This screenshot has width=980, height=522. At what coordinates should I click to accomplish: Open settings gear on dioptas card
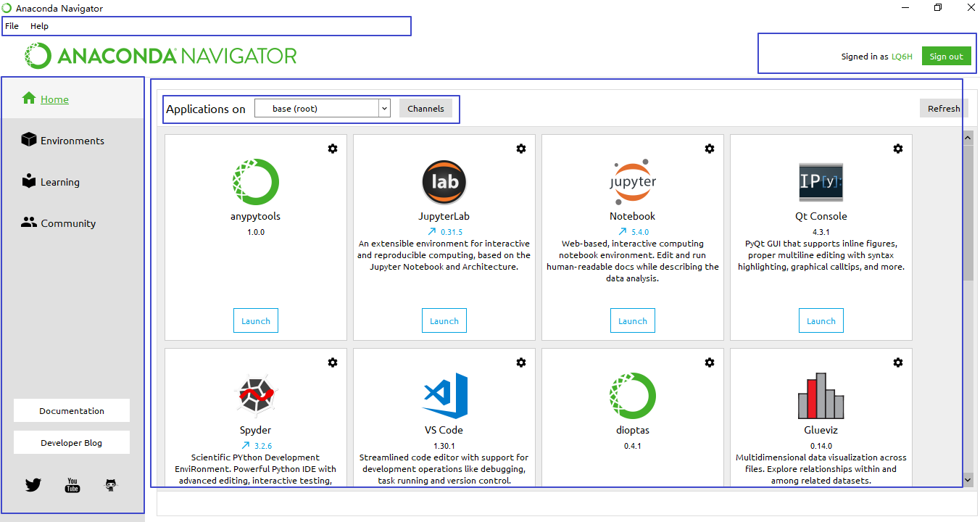[710, 362]
